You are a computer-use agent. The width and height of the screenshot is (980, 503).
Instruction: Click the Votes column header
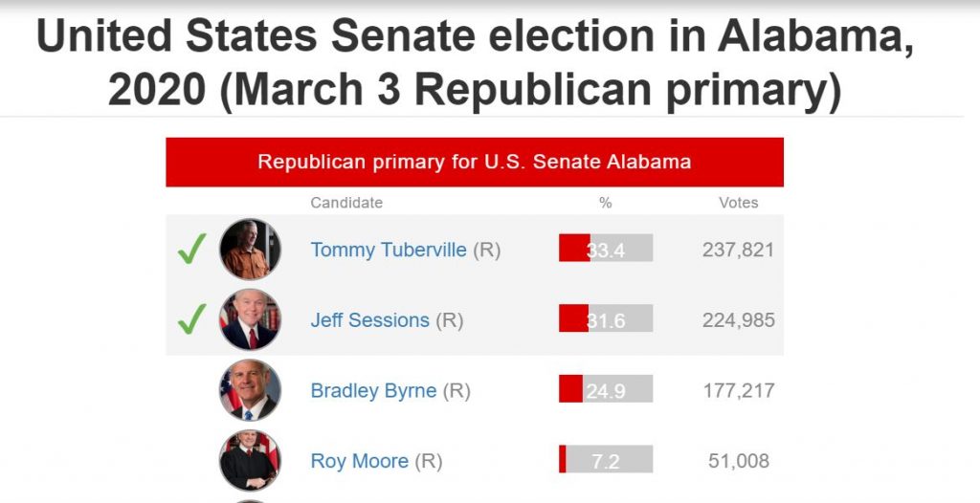click(738, 203)
